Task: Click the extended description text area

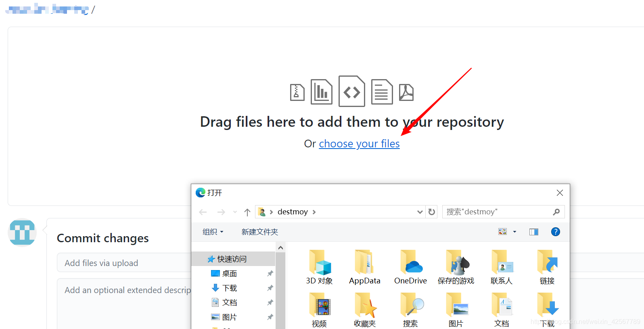Action: click(124, 304)
